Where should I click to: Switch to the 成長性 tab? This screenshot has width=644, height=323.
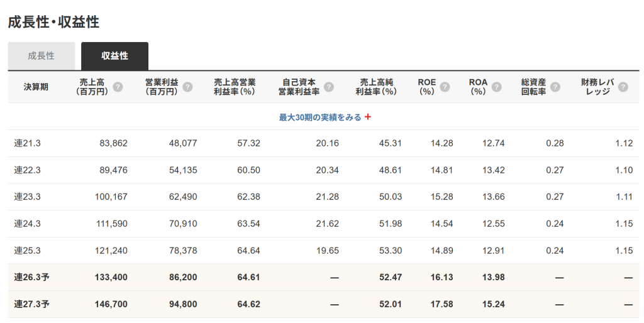click(x=42, y=56)
